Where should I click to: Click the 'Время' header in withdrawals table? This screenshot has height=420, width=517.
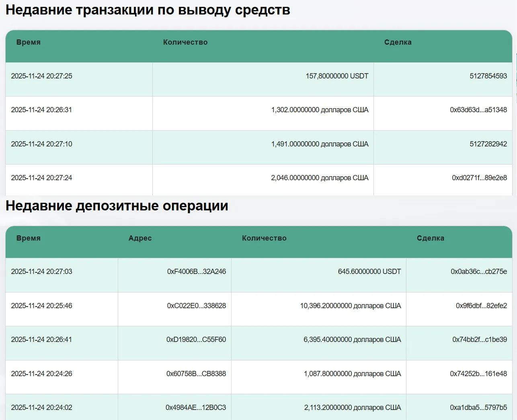point(29,42)
